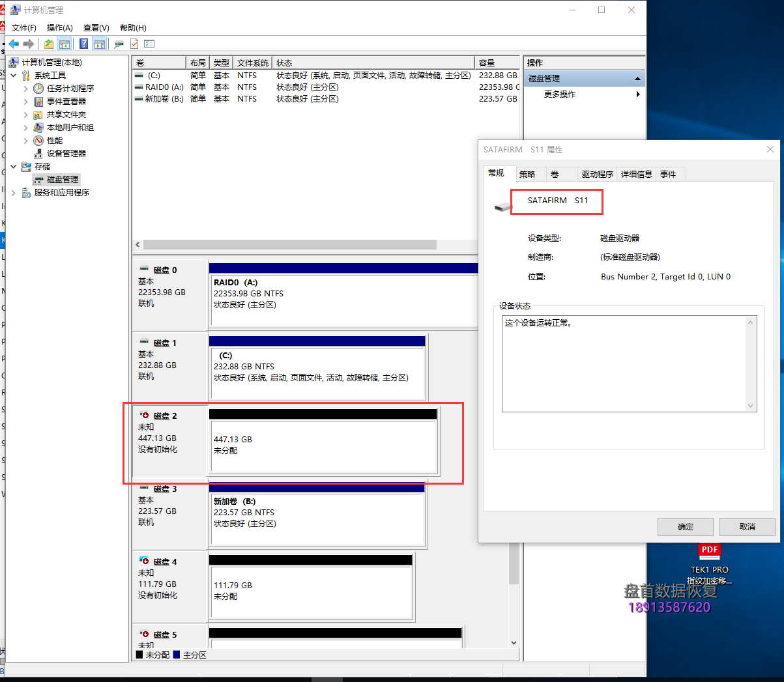Toggle the Show/Hide Action Pane toolbar icon
This screenshot has width=784, height=682.
[99, 44]
